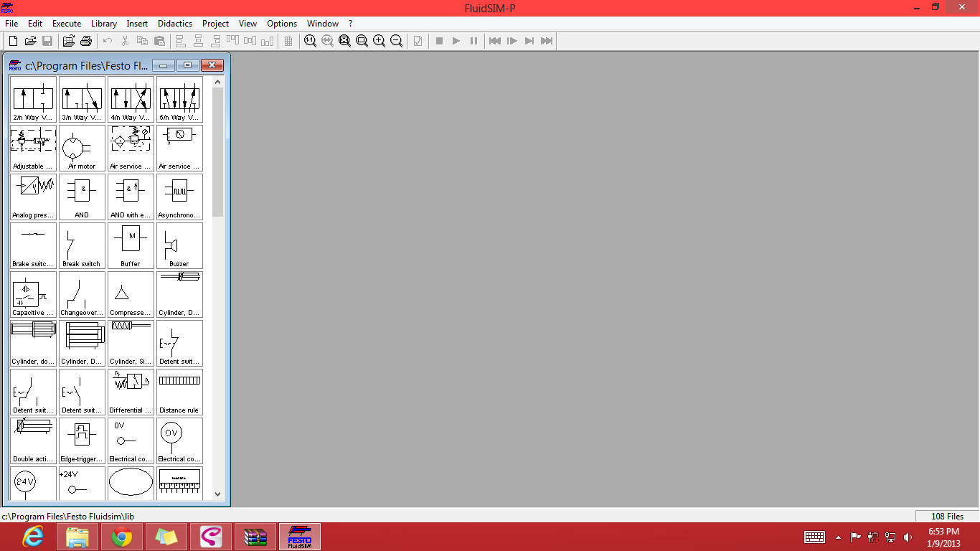Select the Edge-triggered component
This screenshot has width=980, height=551.
coord(82,441)
